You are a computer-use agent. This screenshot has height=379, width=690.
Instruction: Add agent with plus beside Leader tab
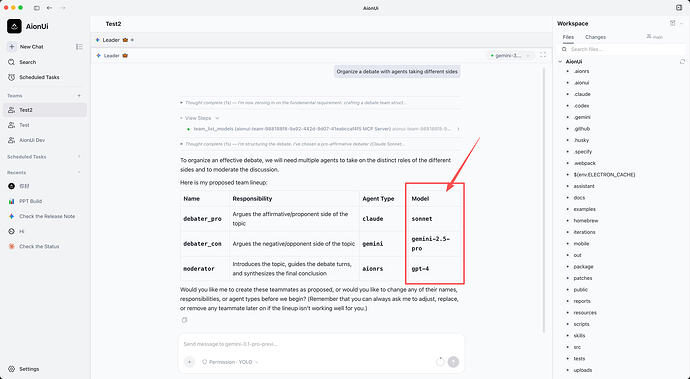132,40
